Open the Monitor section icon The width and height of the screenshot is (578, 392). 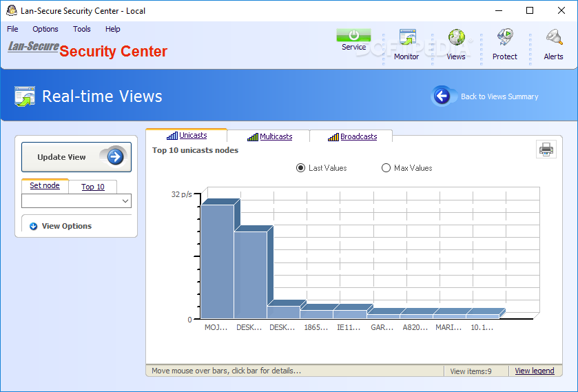point(407,37)
